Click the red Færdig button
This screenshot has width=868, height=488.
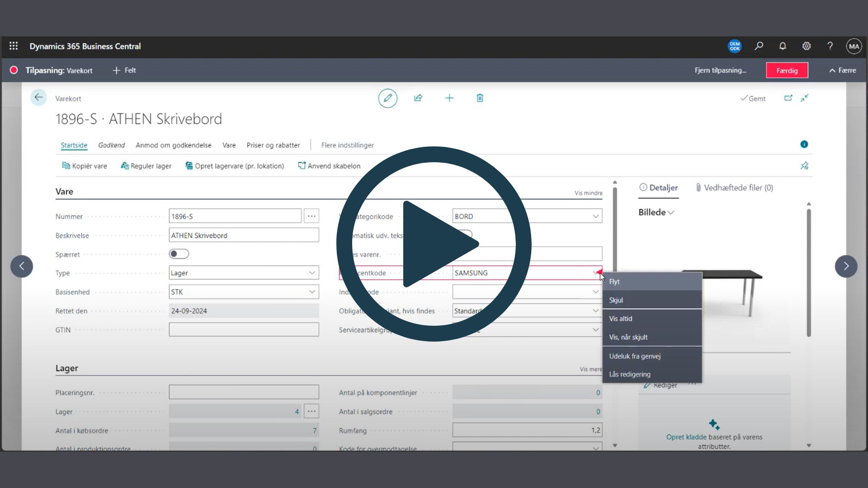[x=787, y=70]
